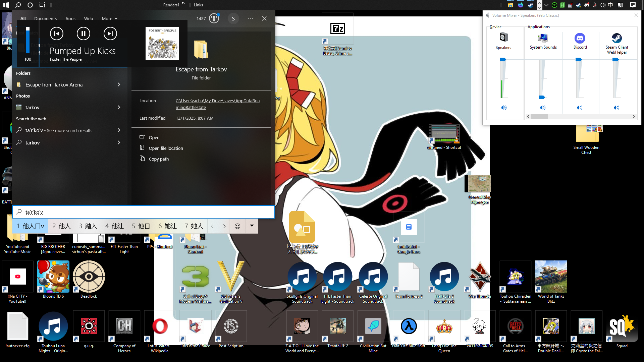Screen dimensions: 644x362
Task: Copy path of the Tarkov folder
Action: tap(159, 159)
